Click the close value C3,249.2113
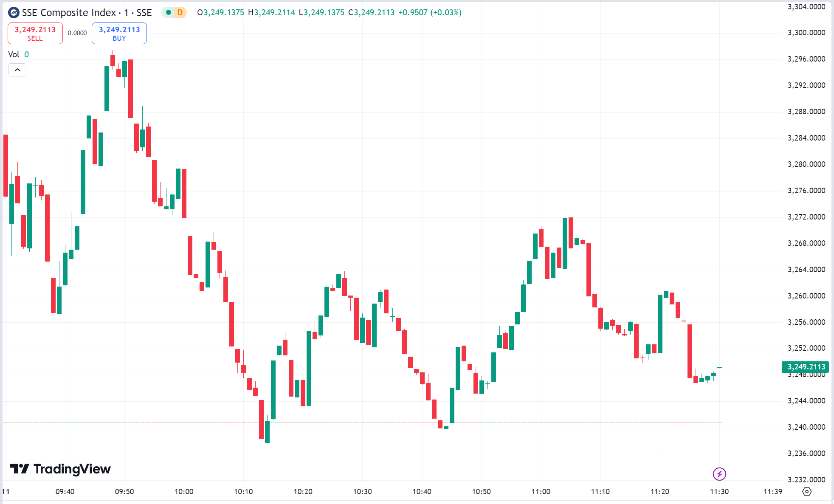834x504 pixels. [371, 13]
